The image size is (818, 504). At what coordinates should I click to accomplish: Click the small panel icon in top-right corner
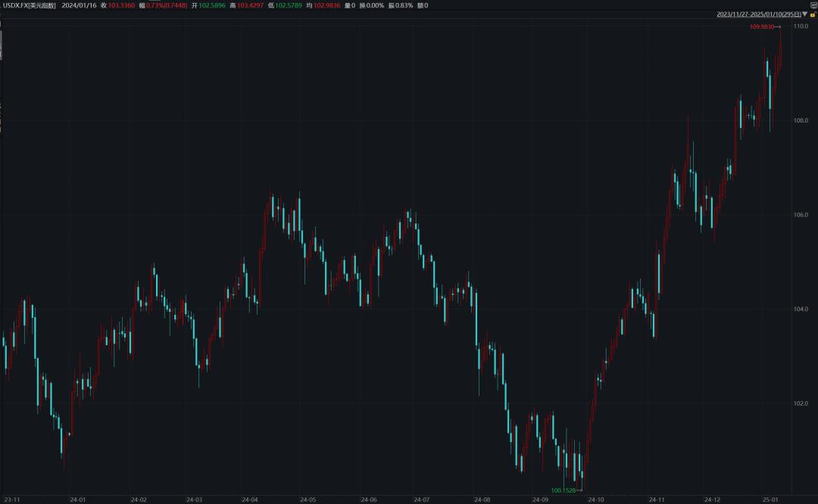pos(813,5)
